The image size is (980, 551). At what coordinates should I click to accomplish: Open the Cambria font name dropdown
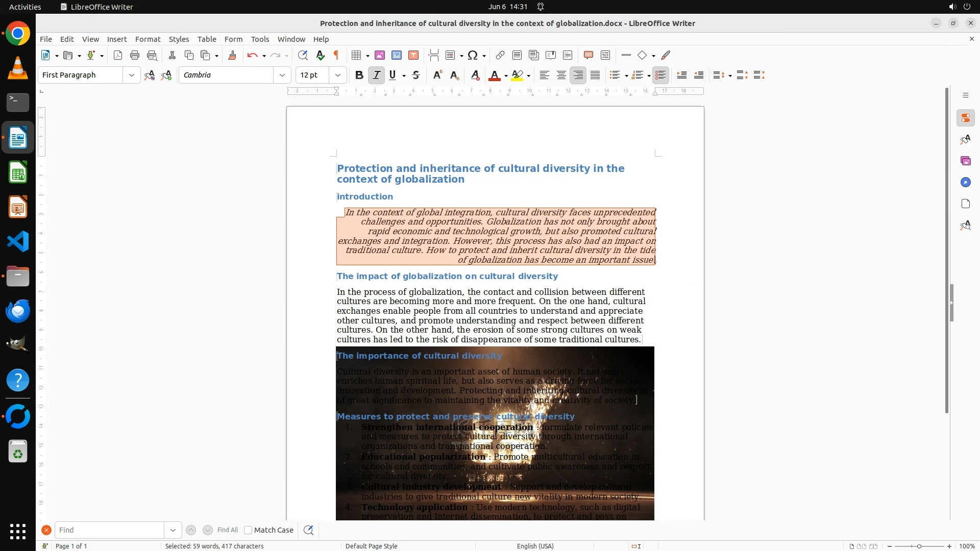(x=282, y=76)
